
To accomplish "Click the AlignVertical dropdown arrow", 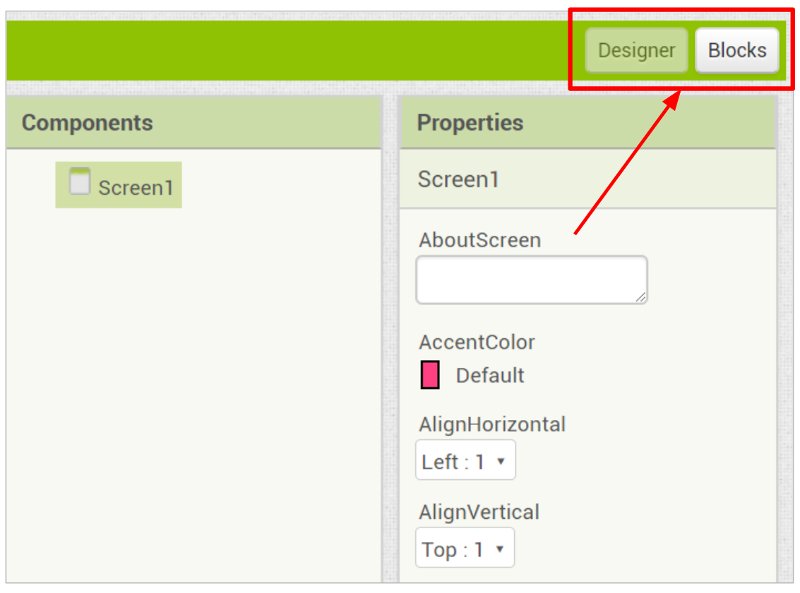I will [499, 549].
